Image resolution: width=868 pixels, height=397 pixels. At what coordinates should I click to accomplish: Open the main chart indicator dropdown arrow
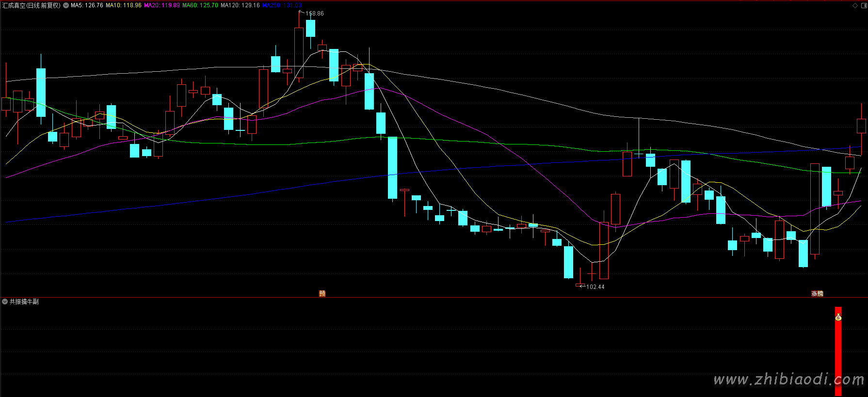(x=66, y=5)
